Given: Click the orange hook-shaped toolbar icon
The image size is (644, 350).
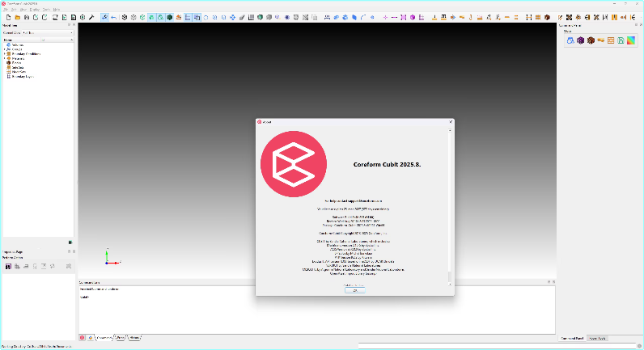Looking at the screenshot, I should [x=471, y=17].
